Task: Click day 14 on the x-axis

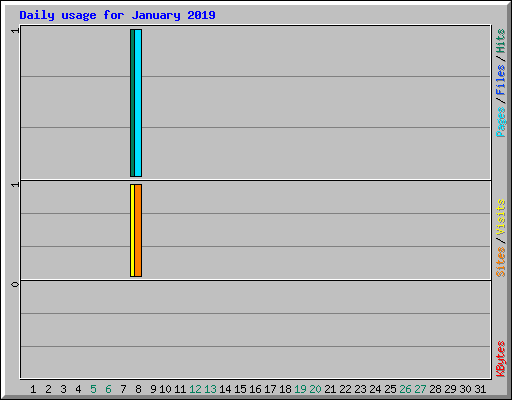Action: tap(225, 389)
